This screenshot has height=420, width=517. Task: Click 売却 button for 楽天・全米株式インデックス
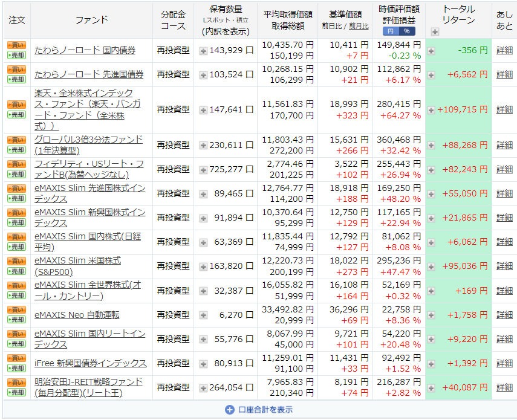coord(16,115)
